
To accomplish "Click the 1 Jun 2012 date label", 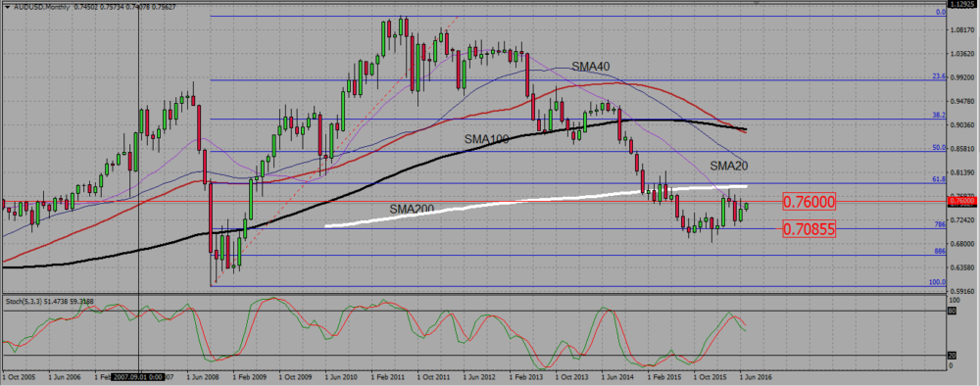I will pyautogui.click(x=479, y=378).
